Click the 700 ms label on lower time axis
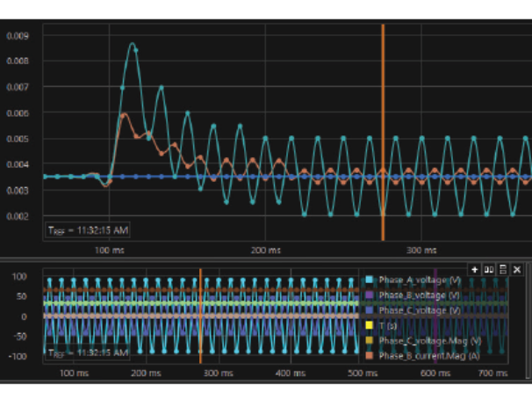 pyautogui.click(x=493, y=373)
